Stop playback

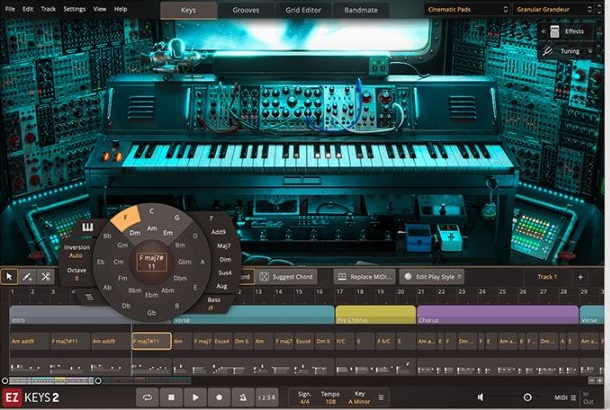(x=171, y=397)
